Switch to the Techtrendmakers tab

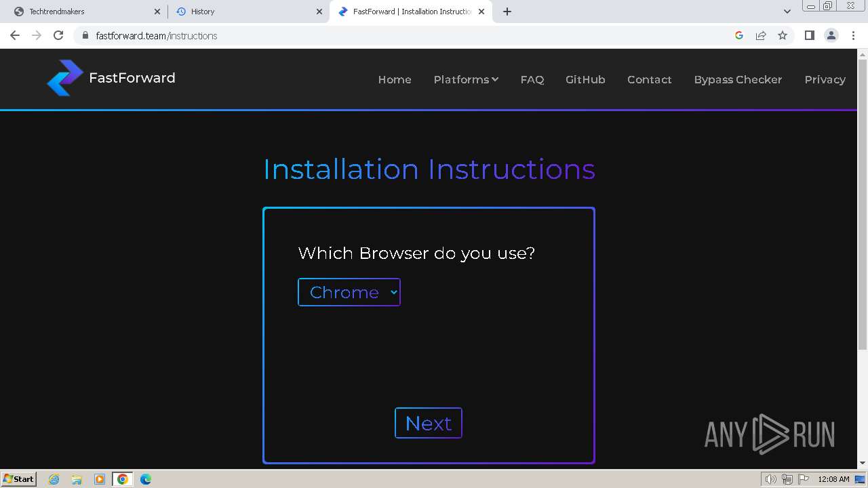[x=87, y=12]
